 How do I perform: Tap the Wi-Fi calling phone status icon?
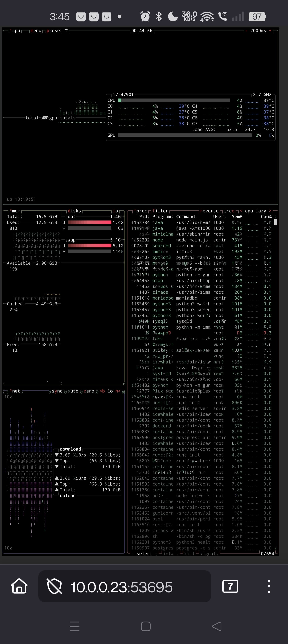pos(223,16)
